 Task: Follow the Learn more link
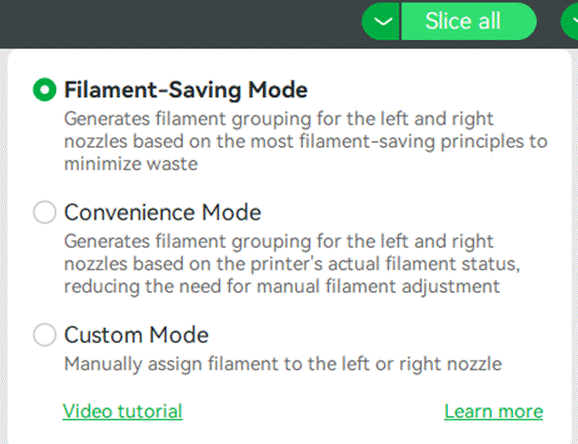[x=494, y=411]
